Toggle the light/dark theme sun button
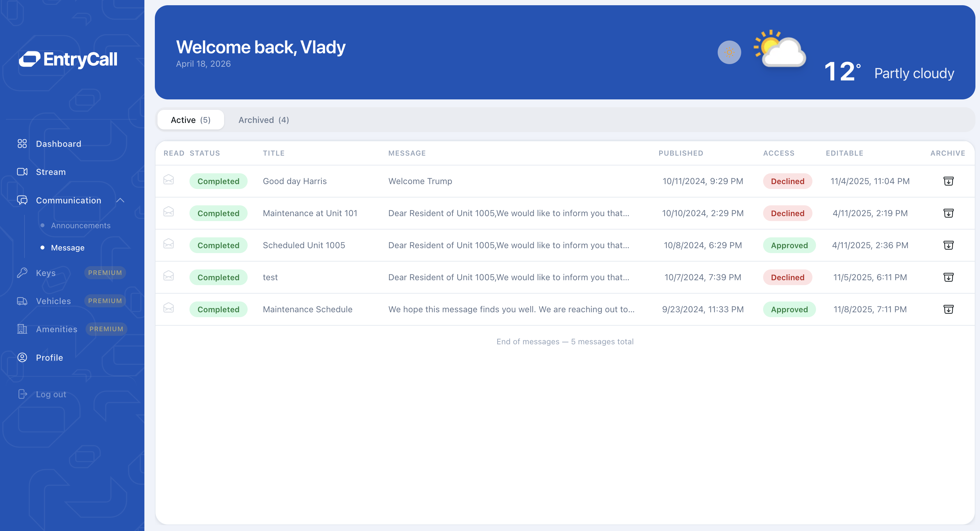The height and width of the screenshot is (531, 980). click(729, 52)
